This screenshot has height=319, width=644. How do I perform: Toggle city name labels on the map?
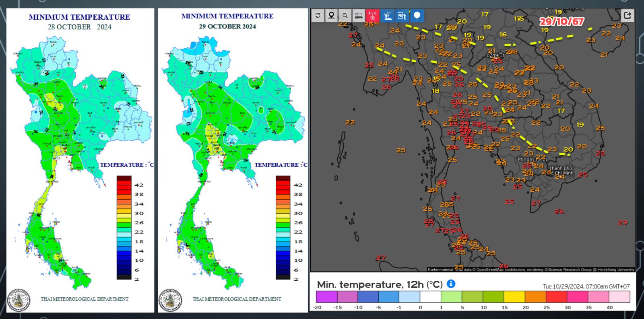click(358, 16)
